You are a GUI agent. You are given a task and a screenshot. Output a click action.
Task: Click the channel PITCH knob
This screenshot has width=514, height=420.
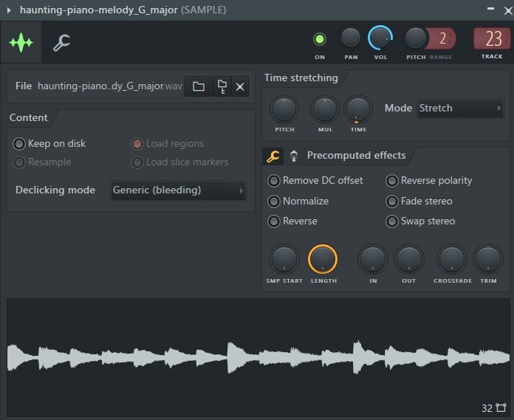tap(416, 38)
